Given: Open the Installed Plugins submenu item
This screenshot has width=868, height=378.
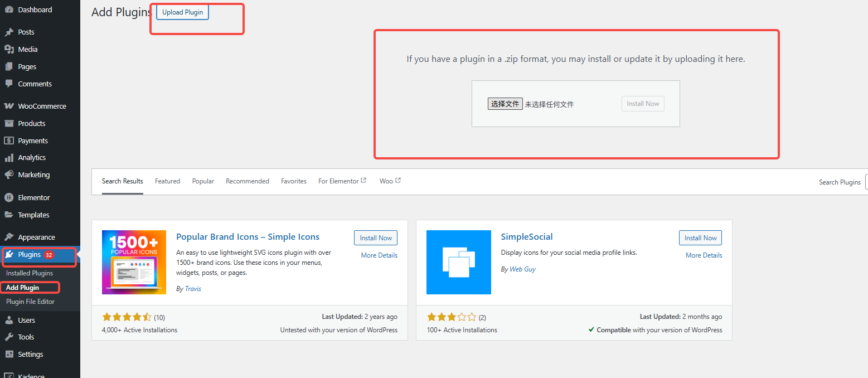Looking at the screenshot, I should coord(30,273).
